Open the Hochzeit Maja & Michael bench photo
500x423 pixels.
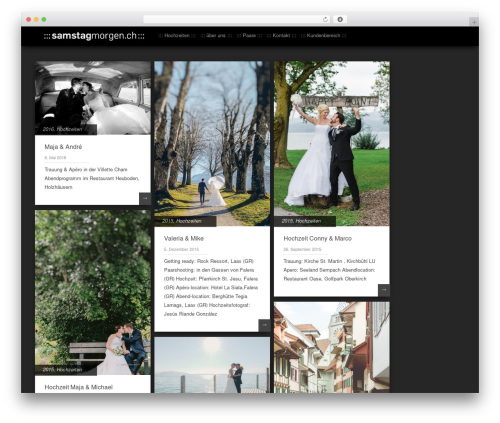[x=93, y=292]
